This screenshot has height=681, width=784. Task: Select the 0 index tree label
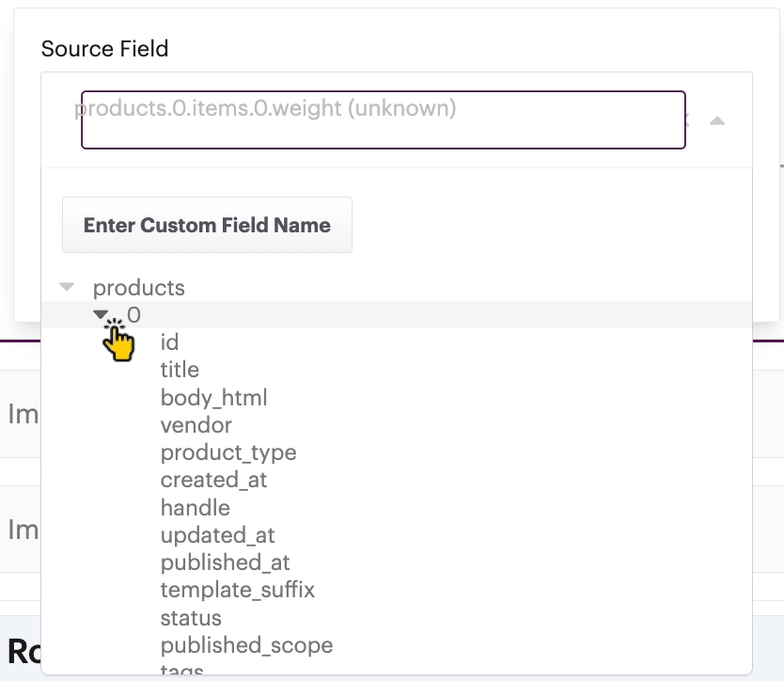[x=134, y=315]
